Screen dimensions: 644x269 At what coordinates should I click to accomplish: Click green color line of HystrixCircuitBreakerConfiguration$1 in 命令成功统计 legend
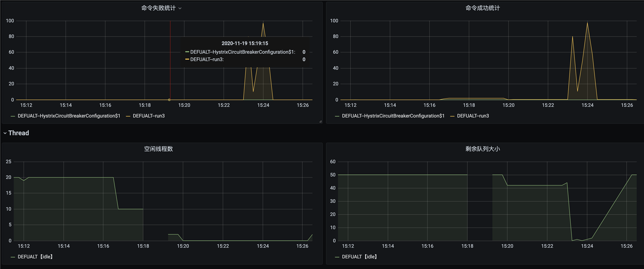[x=337, y=116]
